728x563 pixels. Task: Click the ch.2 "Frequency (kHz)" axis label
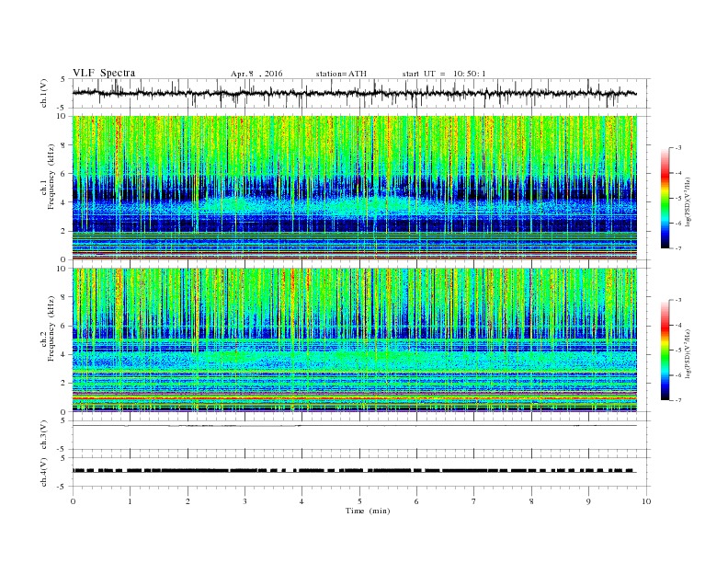(x=51, y=327)
